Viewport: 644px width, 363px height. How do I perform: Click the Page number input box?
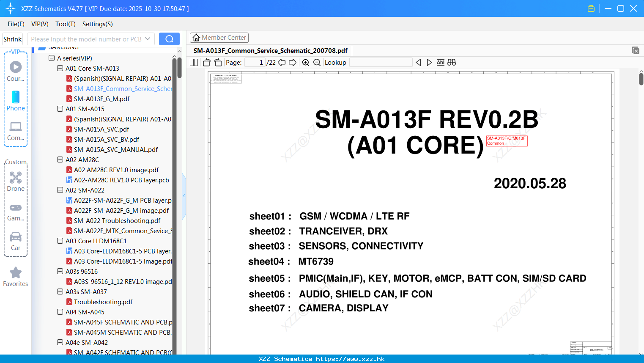coord(255,63)
